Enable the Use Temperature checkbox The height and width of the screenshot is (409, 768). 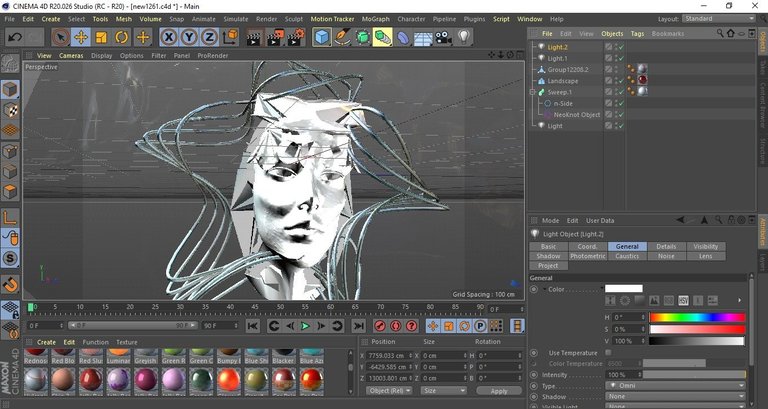608,353
